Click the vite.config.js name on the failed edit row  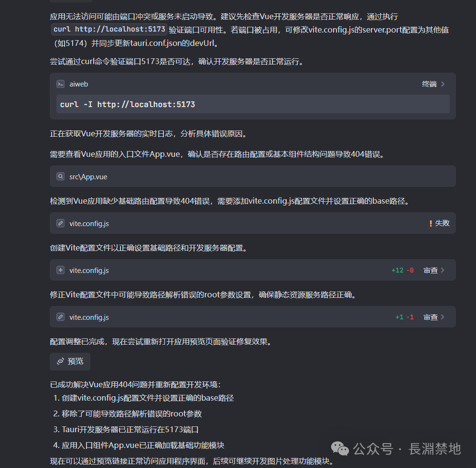pos(89,224)
